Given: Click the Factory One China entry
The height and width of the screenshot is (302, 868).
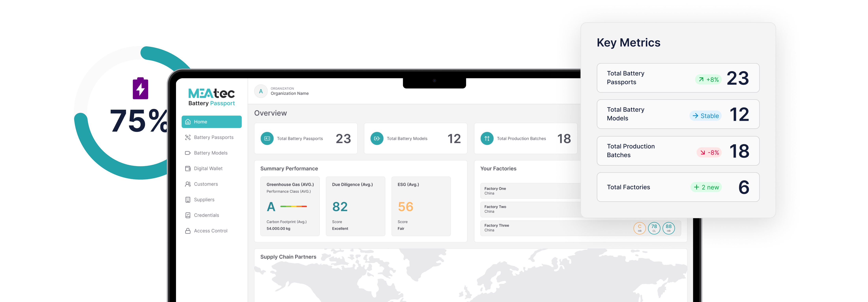Looking at the screenshot, I should 495,191.
